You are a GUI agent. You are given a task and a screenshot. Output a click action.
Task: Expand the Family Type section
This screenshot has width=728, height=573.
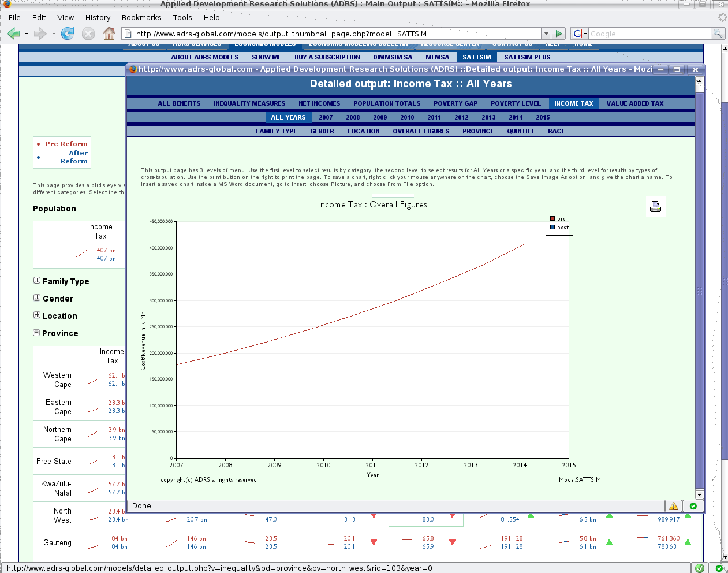[37, 281]
